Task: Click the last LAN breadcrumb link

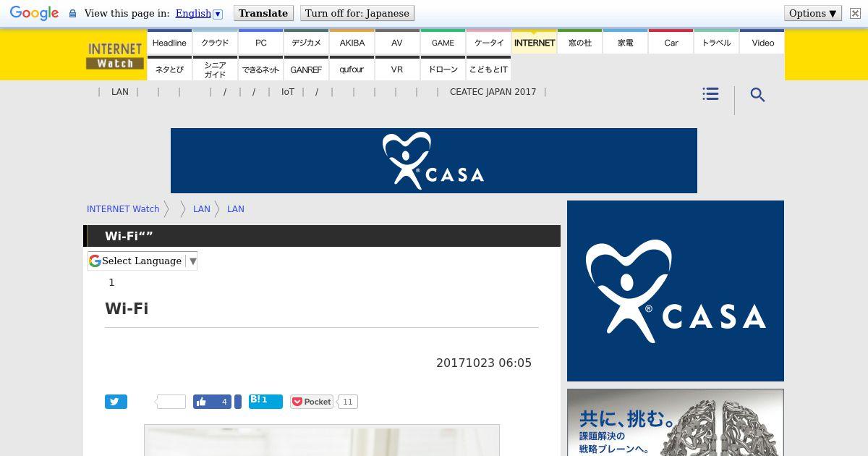Action: pyautogui.click(x=236, y=208)
